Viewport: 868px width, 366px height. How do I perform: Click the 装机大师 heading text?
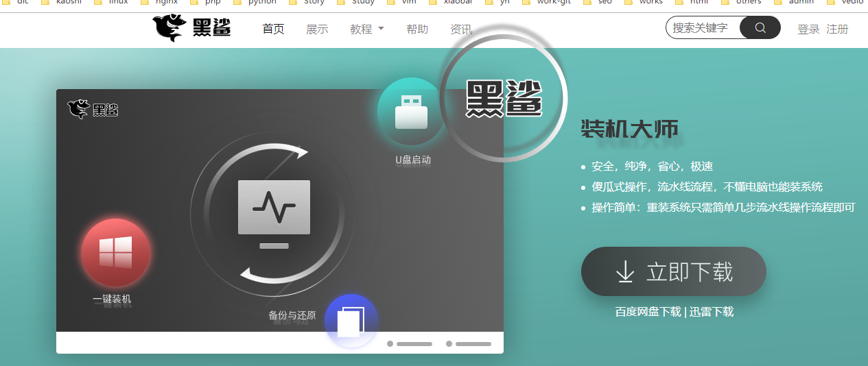pyautogui.click(x=630, y=129)
